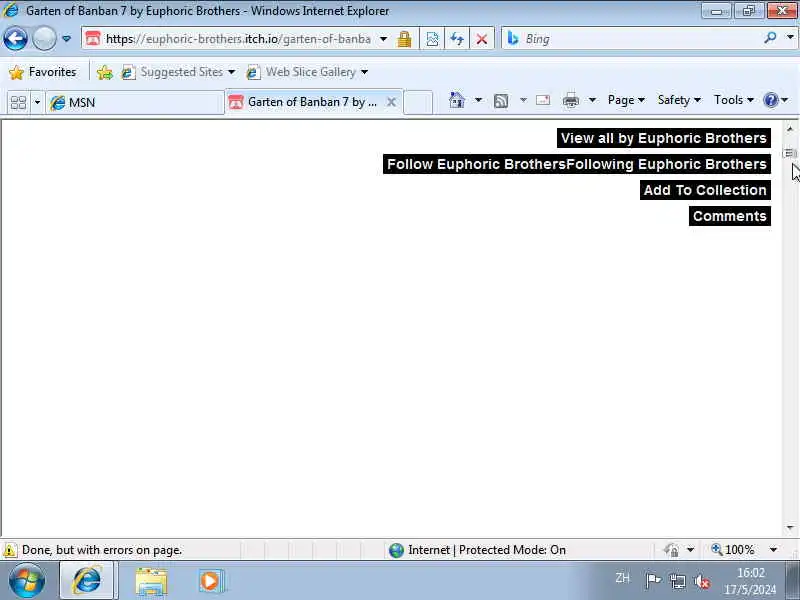Click the Help question mark icon
Image resolution: width=800 pixels, height=600 pixels.
pos(770,100)
